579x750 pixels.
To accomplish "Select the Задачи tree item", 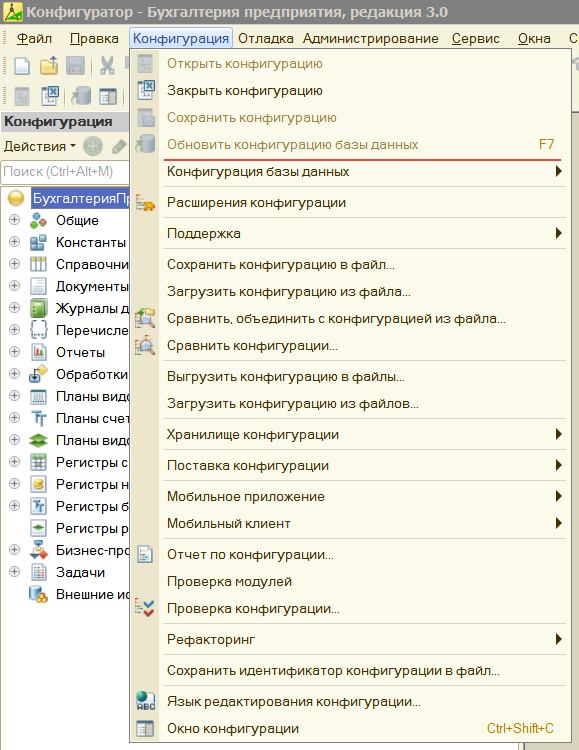I will (x=80, y=572).
